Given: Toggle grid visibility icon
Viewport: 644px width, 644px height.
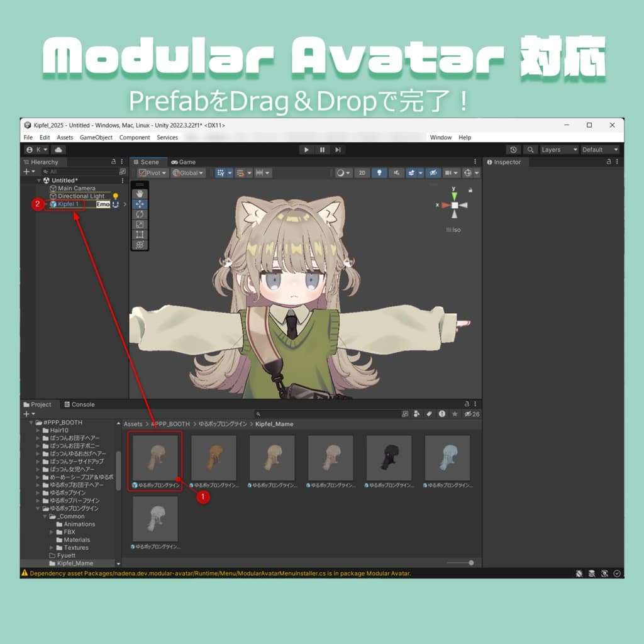Looking at the screenshot, I should (x=221, y=173).
